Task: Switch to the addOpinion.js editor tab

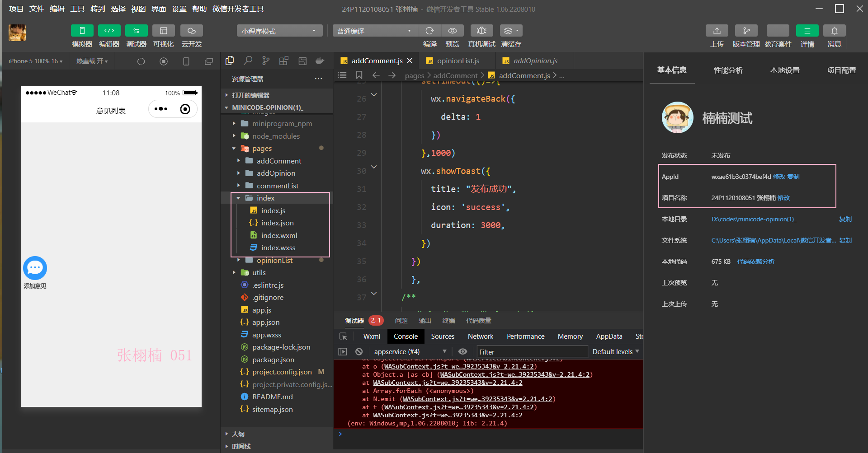Action: click(535, 61)
